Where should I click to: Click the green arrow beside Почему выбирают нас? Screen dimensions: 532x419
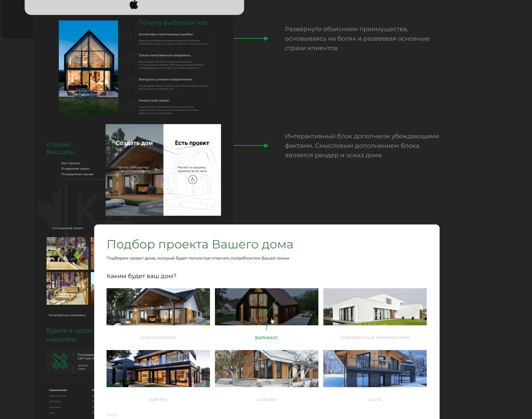coord(251,39)
